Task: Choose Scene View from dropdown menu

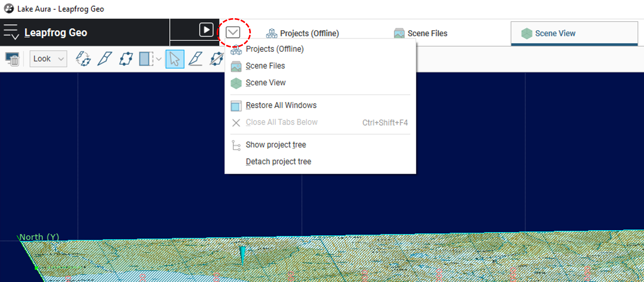Action: coord(320,83)
